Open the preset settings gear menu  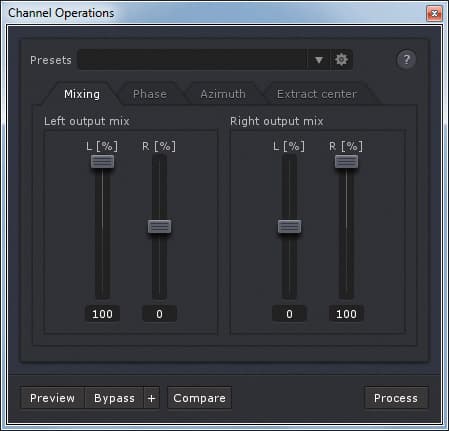(x=341, y=60)
